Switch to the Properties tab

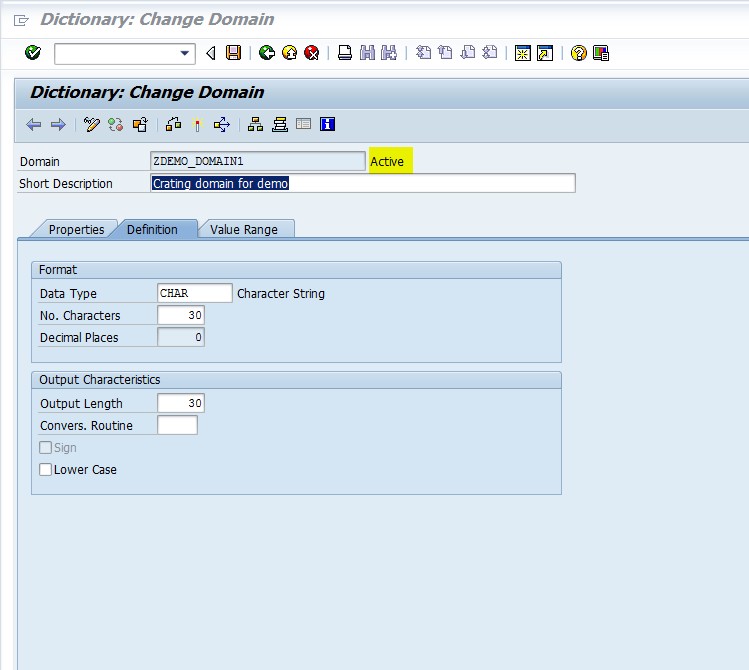76,230
